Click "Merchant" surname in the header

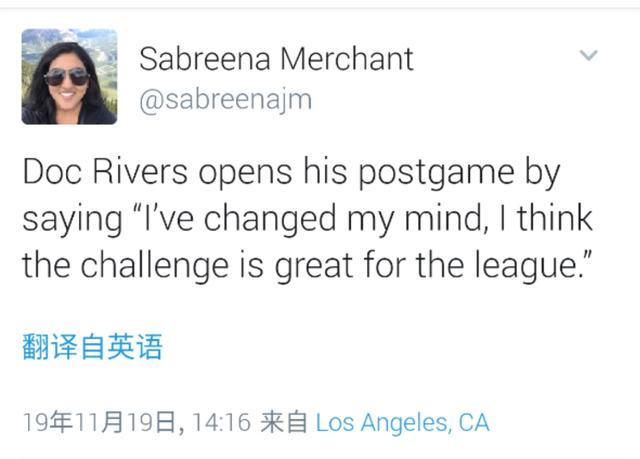pyautogui.click(x=347, y=59)
